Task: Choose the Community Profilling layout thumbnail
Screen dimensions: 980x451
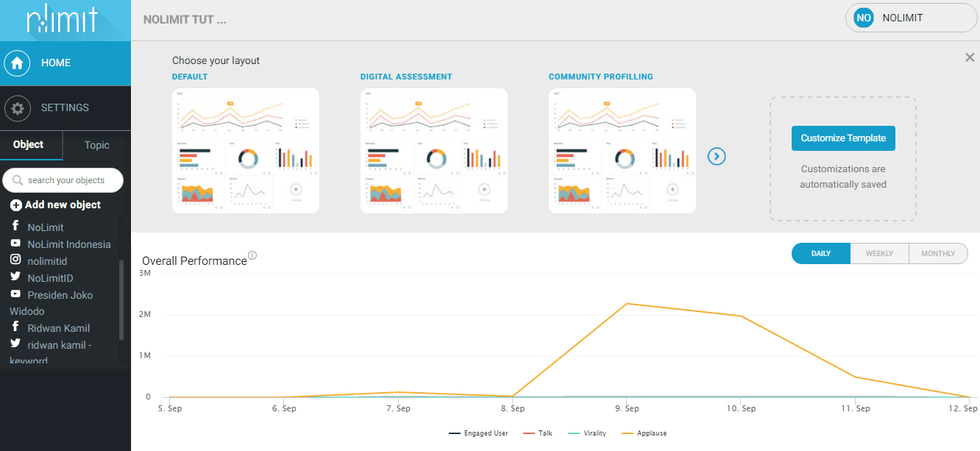Action: tap(622, 151)
